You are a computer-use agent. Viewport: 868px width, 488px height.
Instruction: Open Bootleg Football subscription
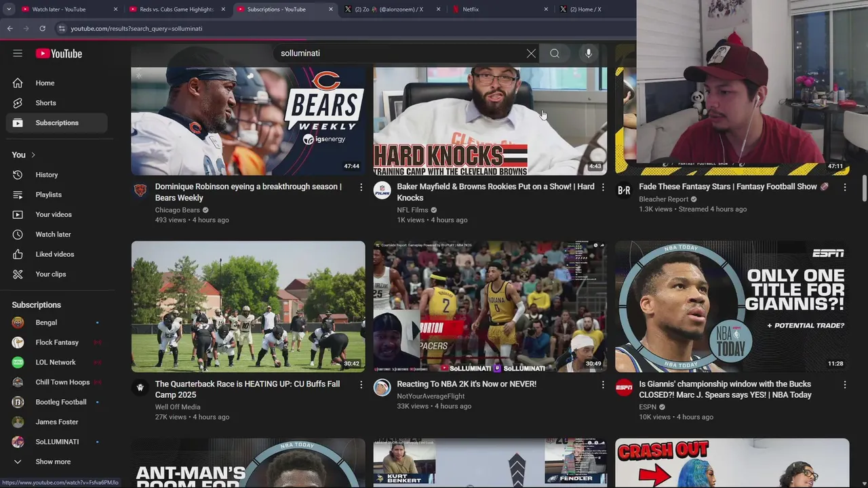pos(57,402)
